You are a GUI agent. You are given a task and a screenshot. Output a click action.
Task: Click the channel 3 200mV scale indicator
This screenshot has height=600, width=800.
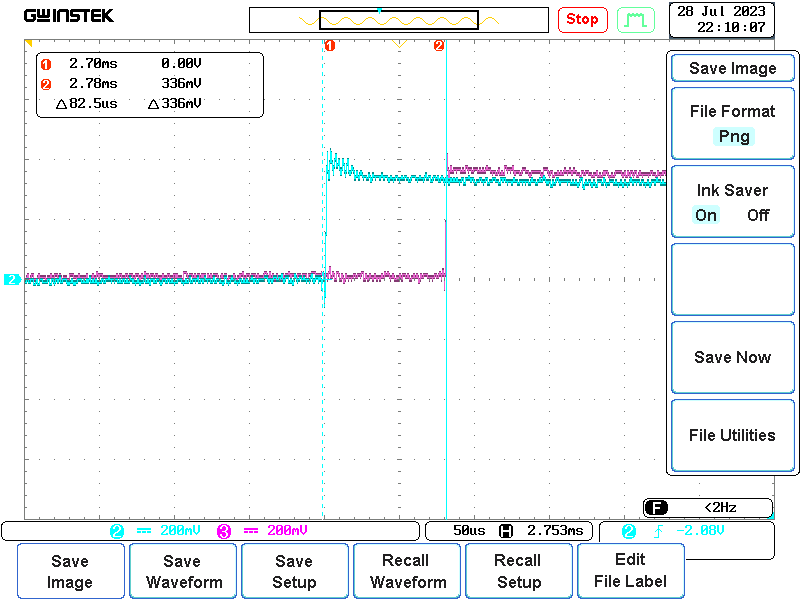264,531
